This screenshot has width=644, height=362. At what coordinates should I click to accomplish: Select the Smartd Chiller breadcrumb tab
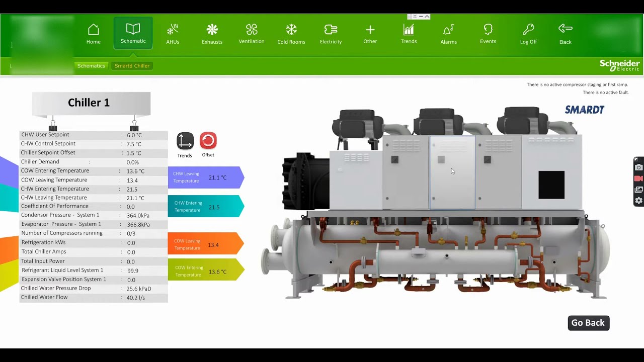[x=132, y=66]
